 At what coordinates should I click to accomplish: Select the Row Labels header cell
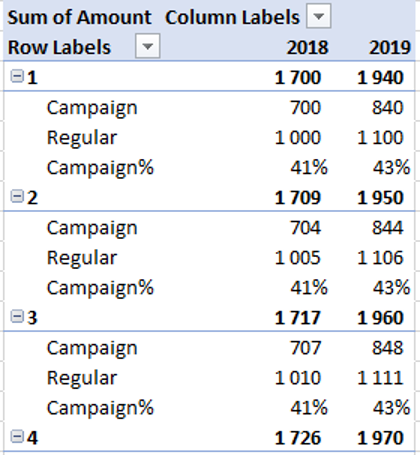coord(59,47)
